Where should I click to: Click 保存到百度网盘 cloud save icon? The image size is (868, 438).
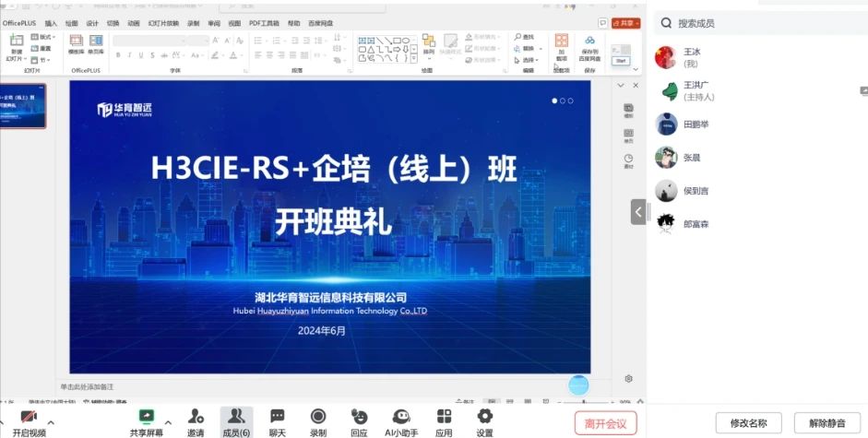[x=590, y=40]
